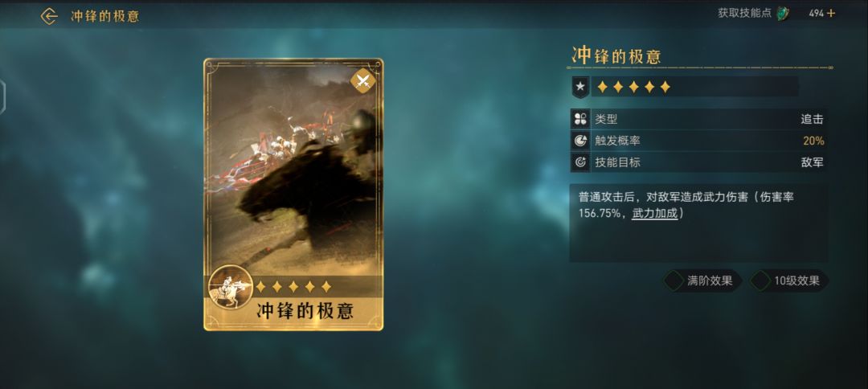Open the 武力加成 underlined link
Image resolution: width=868 pixels, height=389 pixels.
point(655,213)
